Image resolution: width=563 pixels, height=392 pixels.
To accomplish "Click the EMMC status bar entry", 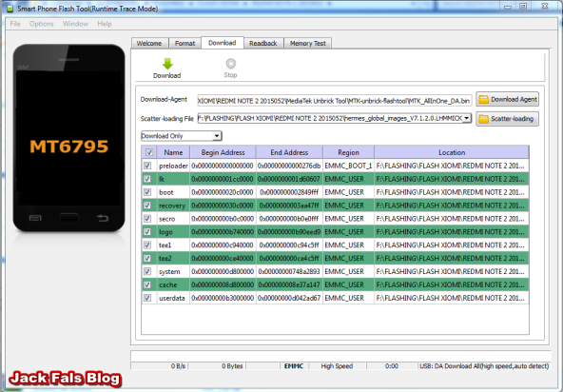I will click(x=294, y=366).
